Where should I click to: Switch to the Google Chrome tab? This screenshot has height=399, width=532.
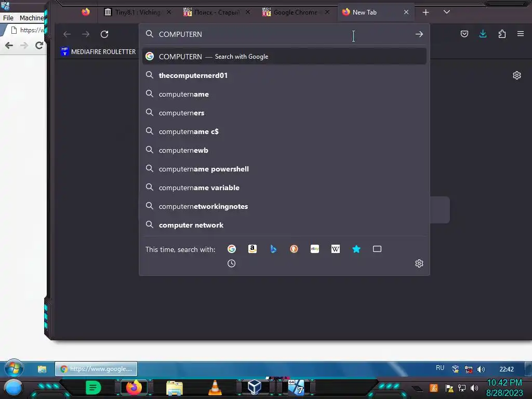pos(296,12)
